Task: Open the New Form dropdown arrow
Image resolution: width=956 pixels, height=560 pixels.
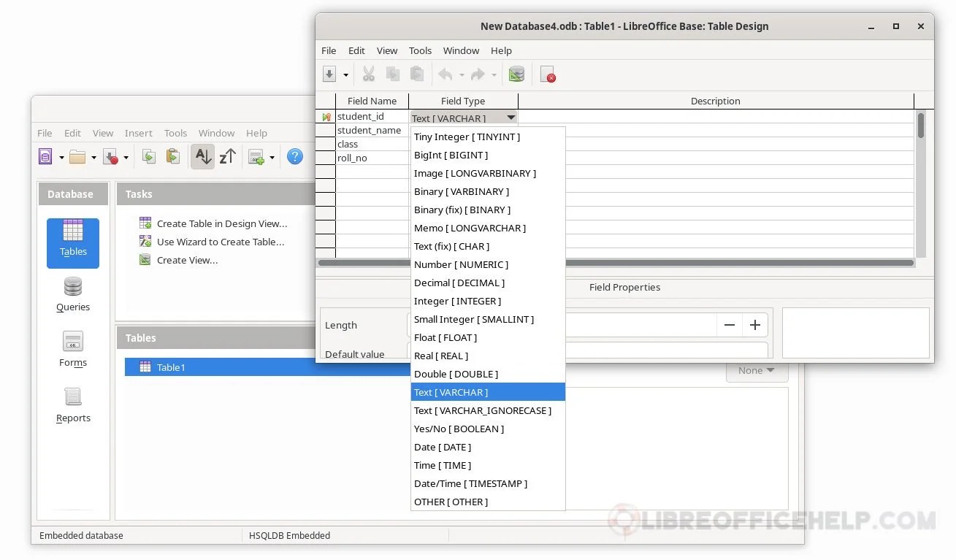Action: pos(272,157)
